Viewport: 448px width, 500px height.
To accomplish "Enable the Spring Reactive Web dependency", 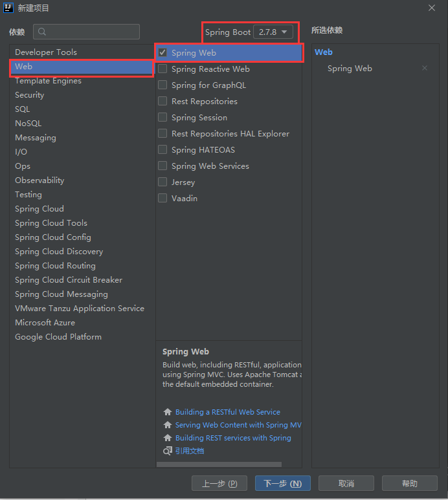I will click(163, 69).
